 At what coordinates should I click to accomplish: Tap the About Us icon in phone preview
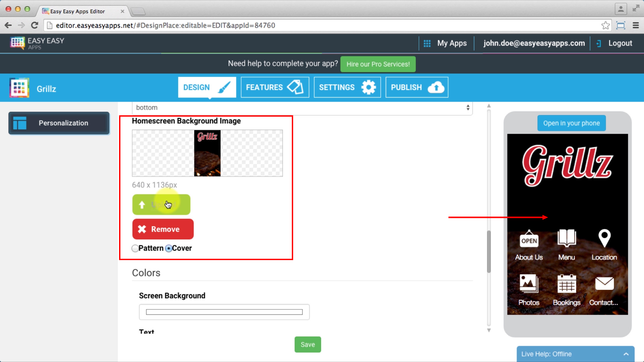pyautogui.click(x=529, y=239)
